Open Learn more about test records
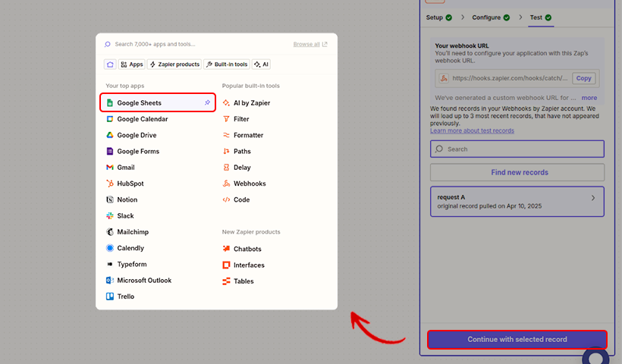Screen dimensions: 622x364 coord(472,130)
